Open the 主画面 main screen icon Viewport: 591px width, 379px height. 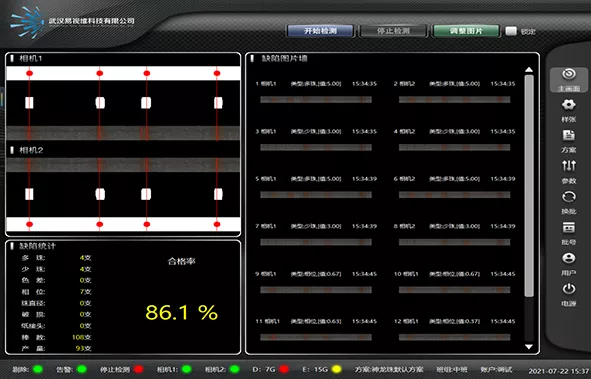point(569,74)
